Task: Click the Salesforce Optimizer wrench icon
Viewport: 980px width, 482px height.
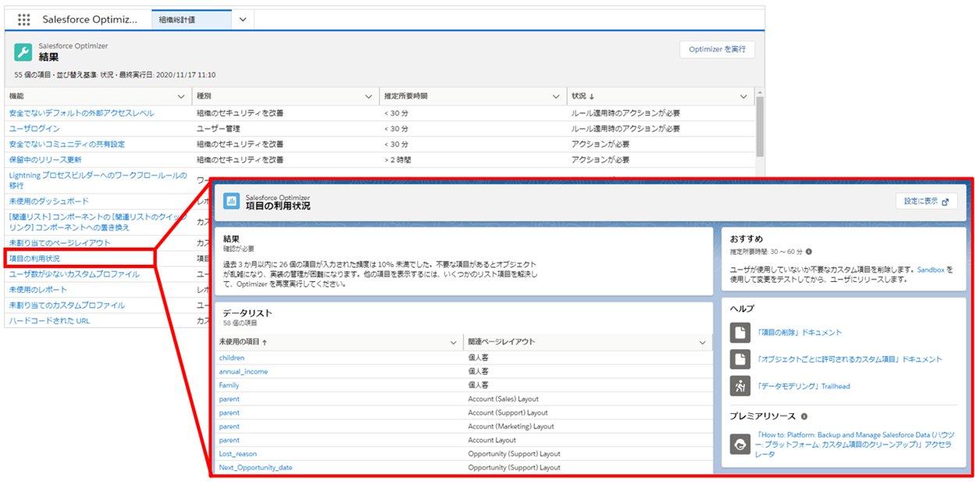Action: coord(23,52)
